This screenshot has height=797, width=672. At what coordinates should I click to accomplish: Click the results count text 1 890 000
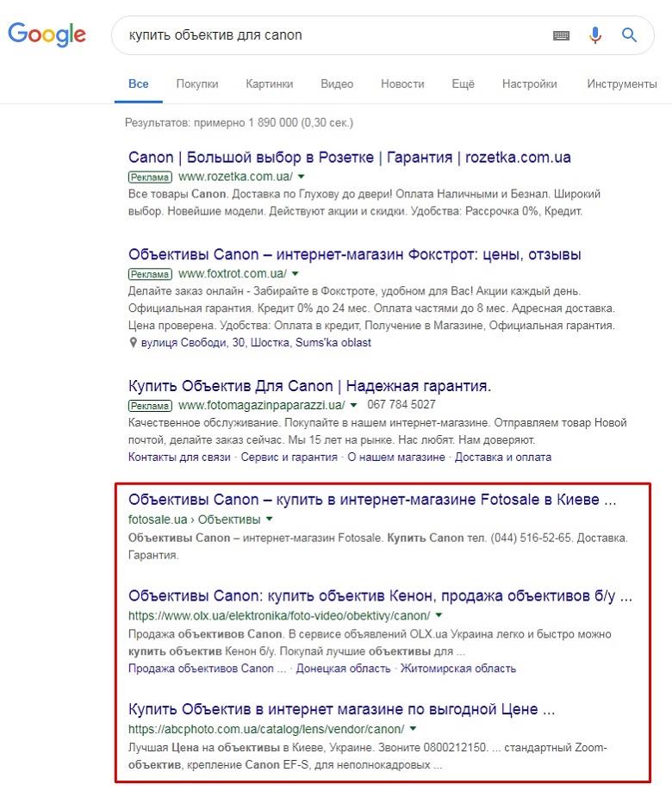tap(239, 123)
